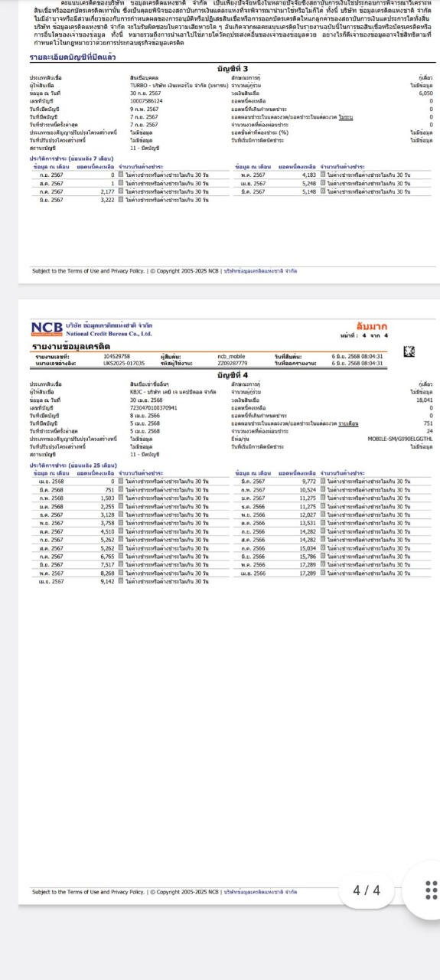Click the status square beside balance 5,148
This screenshot has height=980, width=440.
(323, 191)
